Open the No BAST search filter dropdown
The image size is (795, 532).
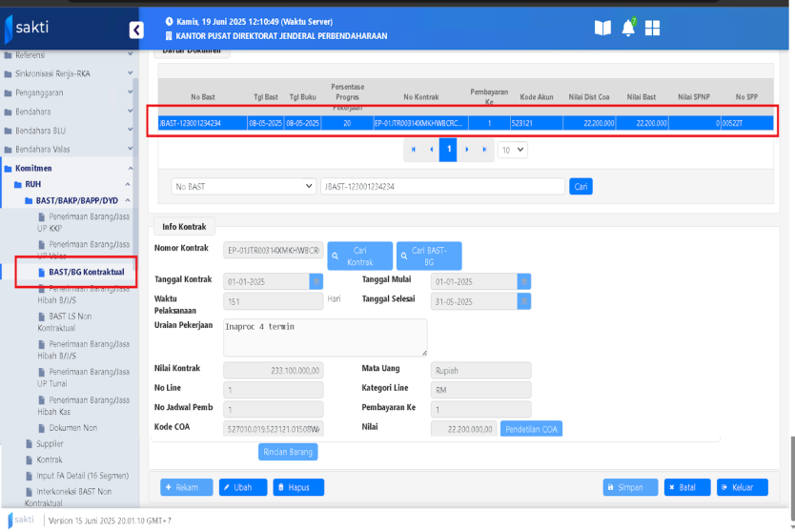click(x=243, y=187)
